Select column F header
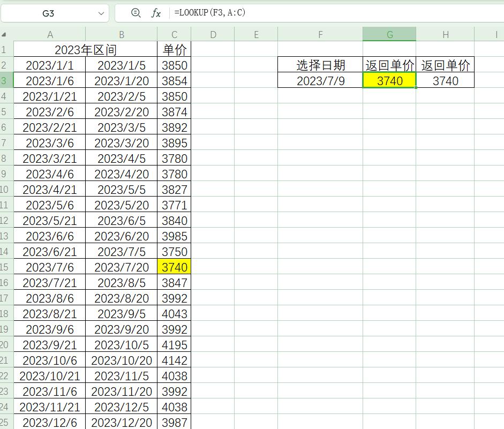 pos(320,34)
